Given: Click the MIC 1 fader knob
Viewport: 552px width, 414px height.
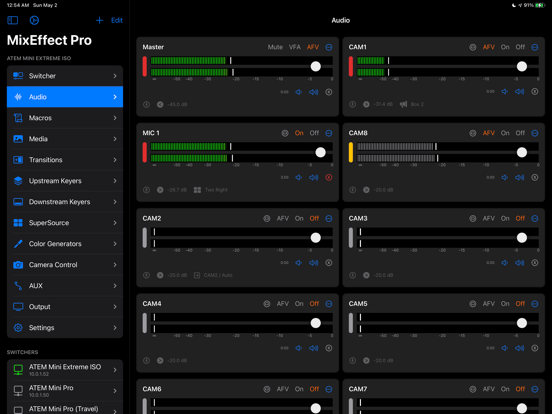Looking at the screenshot, I should point(320,152).
